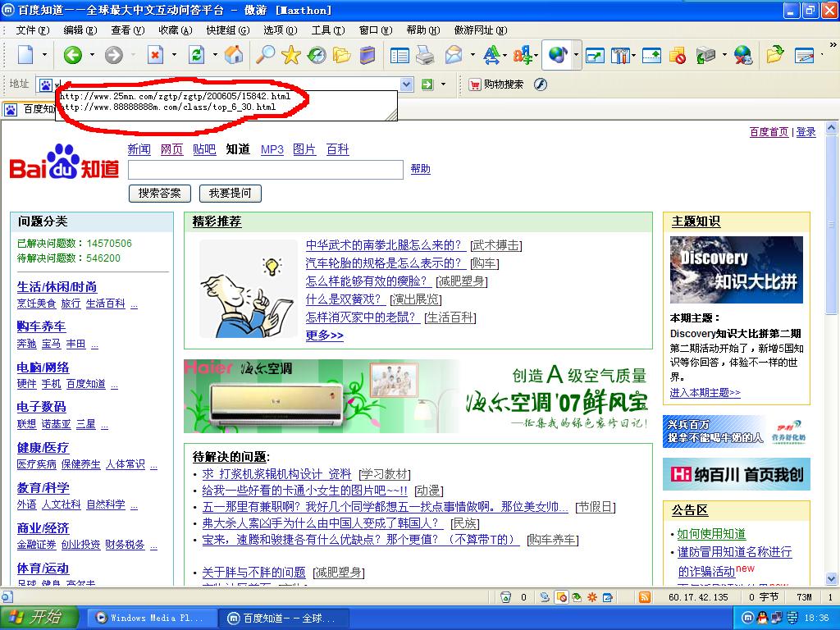Click the 进入本期主题>> link
The image size is (840, 630).
(705, 393)
